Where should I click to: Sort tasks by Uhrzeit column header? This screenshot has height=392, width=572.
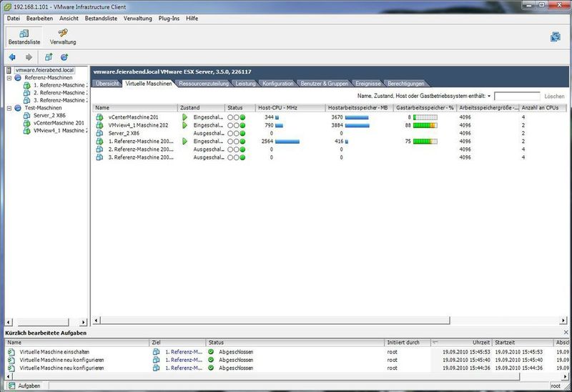(460, 343)
